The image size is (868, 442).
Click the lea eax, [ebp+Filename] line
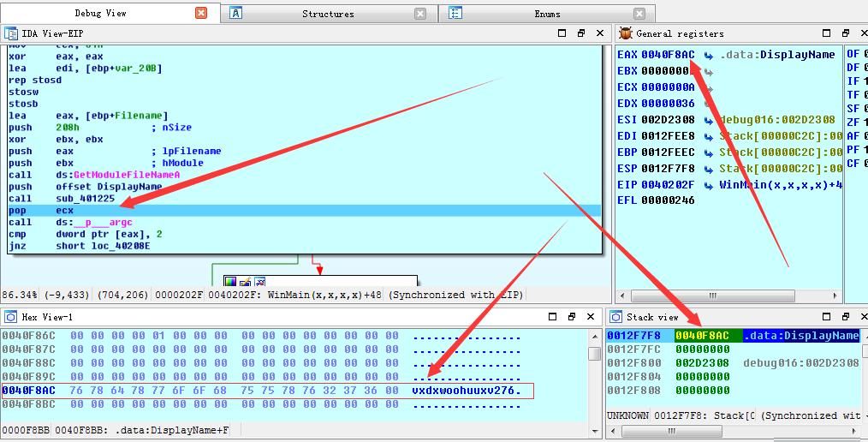(x=88, y=116)
